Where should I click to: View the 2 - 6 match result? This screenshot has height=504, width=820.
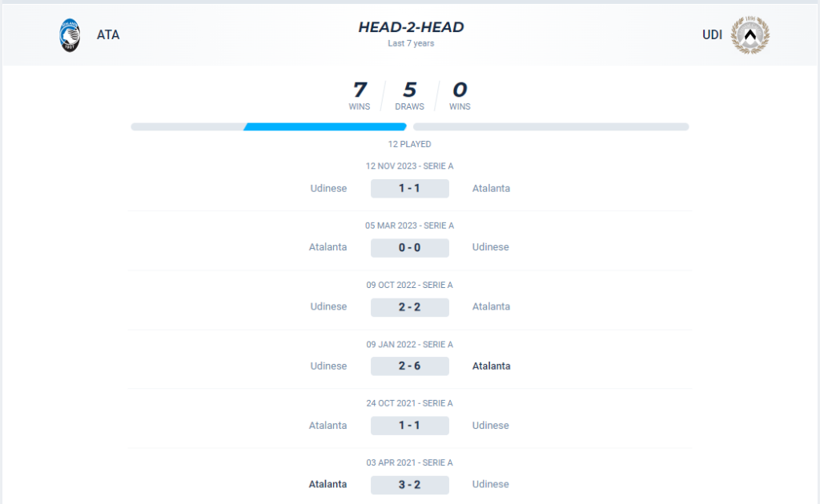tap(409, 366)
